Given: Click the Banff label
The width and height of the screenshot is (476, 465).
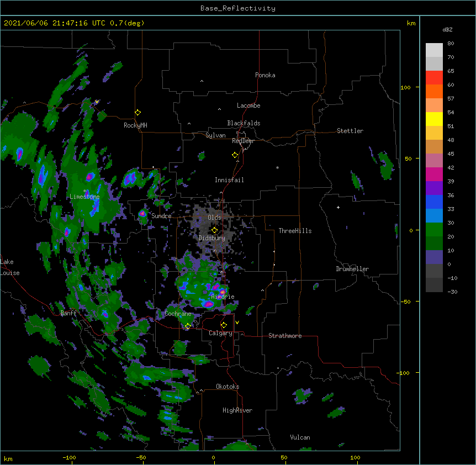Looking at the screenshot, I should pyautogui.click(x=68, y=313).
